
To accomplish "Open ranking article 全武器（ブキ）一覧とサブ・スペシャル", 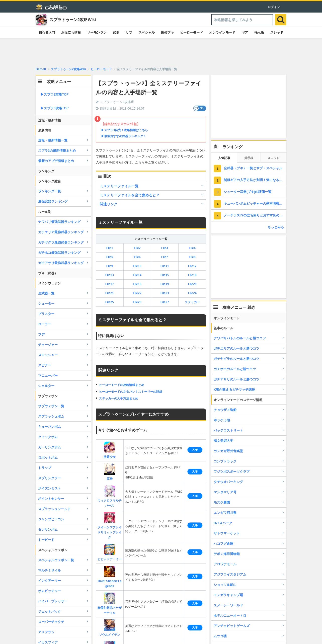I will tap(253, 168).
